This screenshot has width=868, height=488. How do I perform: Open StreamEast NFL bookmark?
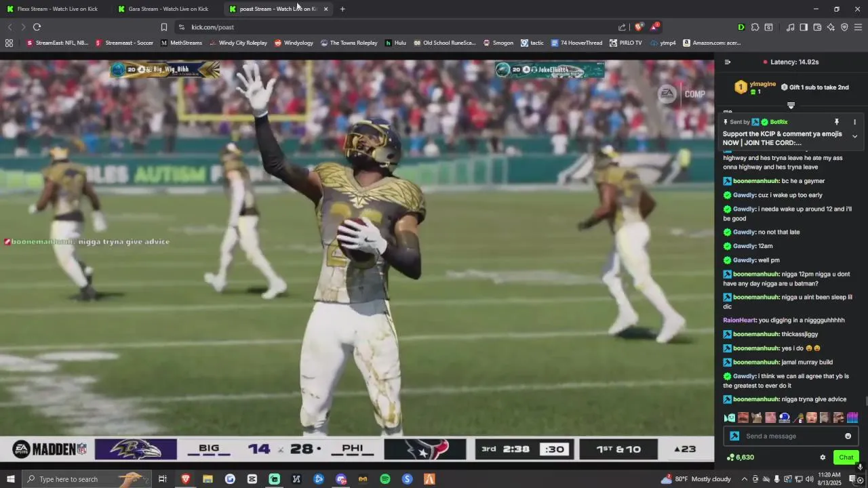click(x=57, y=43)
